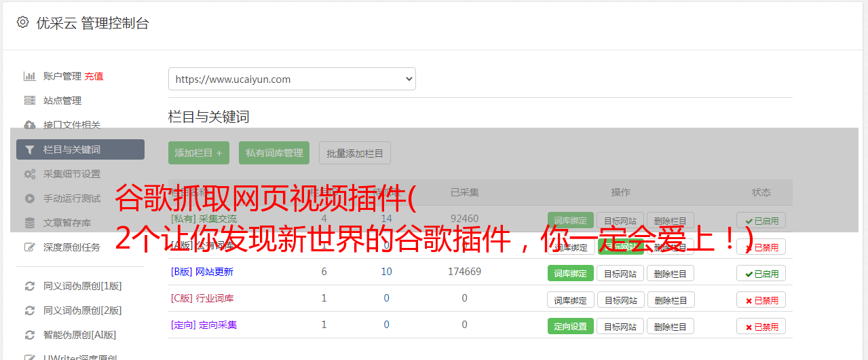Toggle the 已禁用 status of 定向采集
The image size is (868, 360).
click(x=761, y=327)
